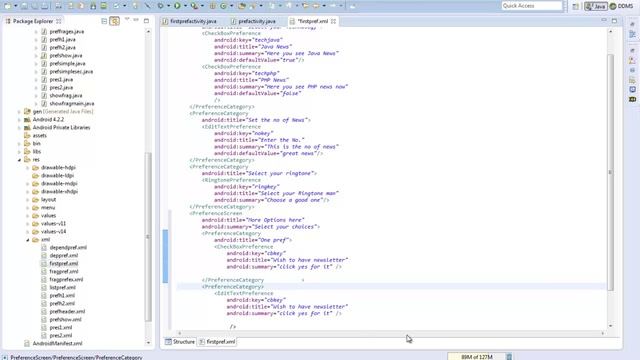Select AndroidManifest.xml in the Package Explorer
This screenshot has height=360, width=640.
[x=57, y=344]
